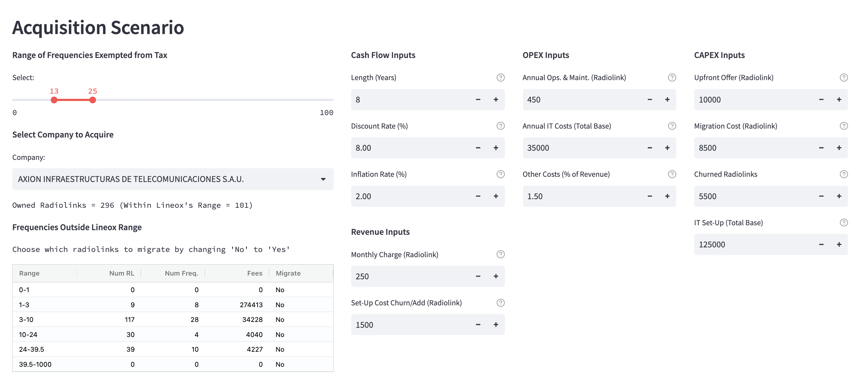Click help icon for Churned Radiolinks
868x383 pixels.
click(843, 174)
